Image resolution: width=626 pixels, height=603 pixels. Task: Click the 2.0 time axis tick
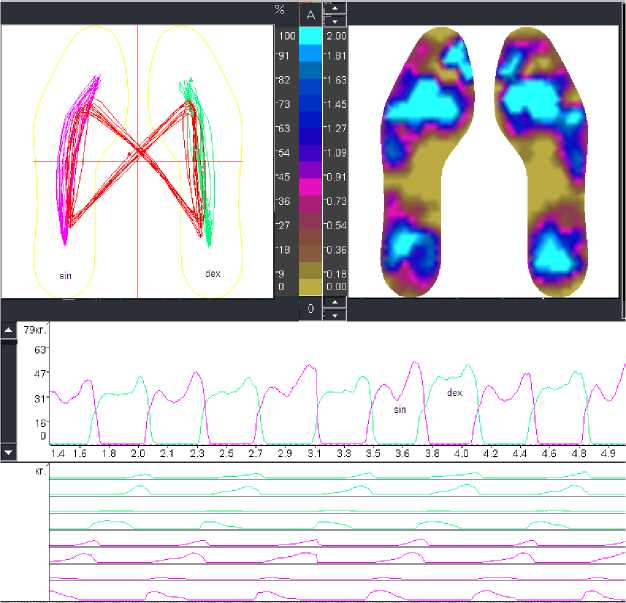coord(138,454)
